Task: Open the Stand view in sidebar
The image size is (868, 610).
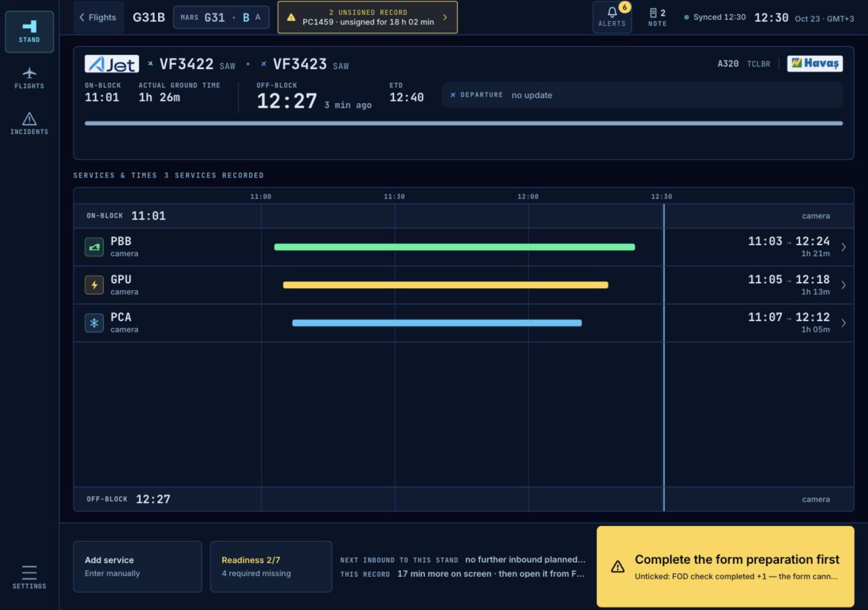Action: click(29, 32)
